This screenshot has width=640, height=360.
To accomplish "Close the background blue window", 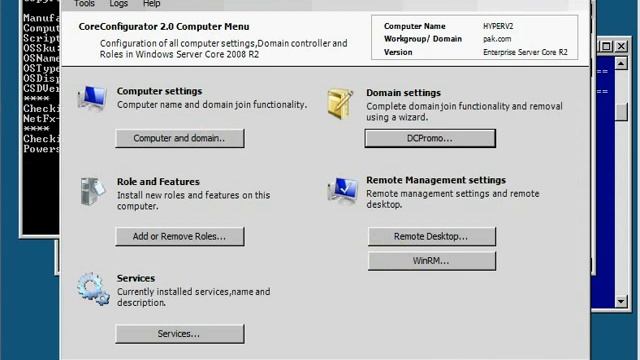I will pyautogui.click(x=621, y=46).
